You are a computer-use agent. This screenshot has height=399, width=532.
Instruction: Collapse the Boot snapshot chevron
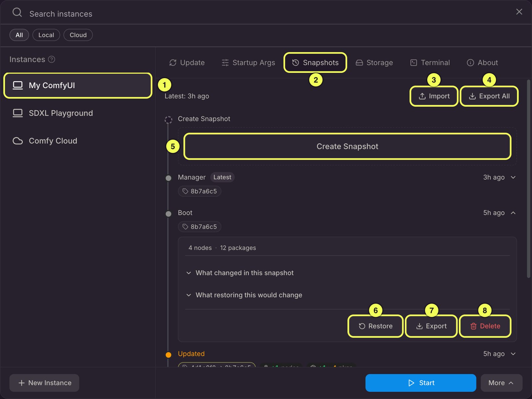(513, 213)
